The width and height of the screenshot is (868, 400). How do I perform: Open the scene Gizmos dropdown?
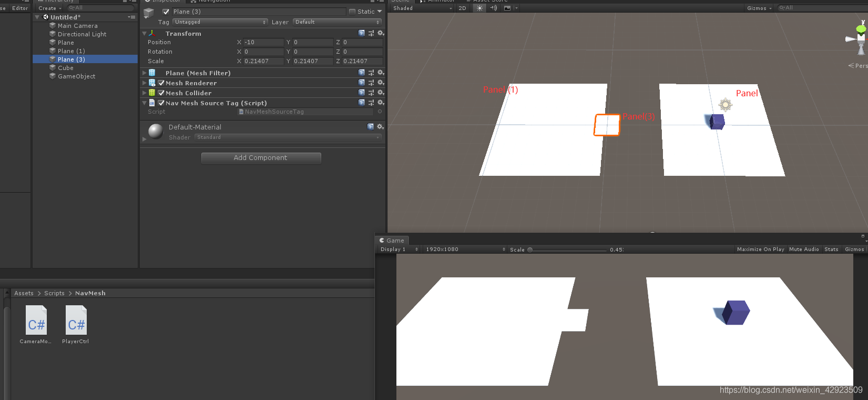pos(759,8)
